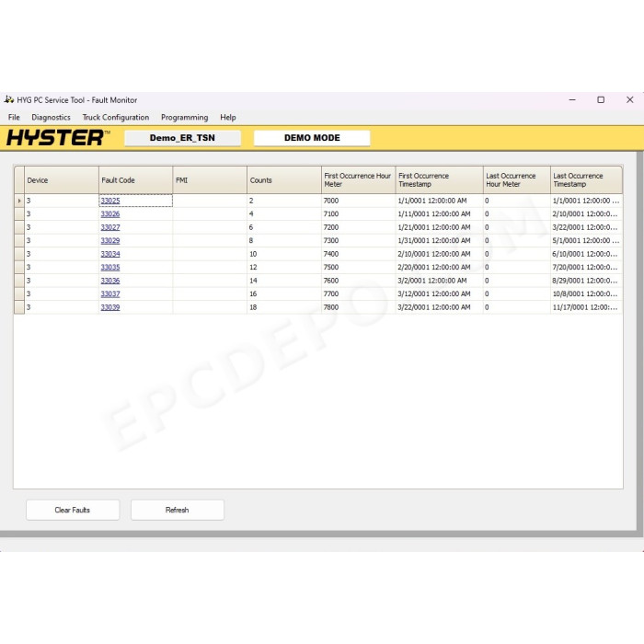
Task: Maximize the Fault Monitor window
Action: point(601,99)
